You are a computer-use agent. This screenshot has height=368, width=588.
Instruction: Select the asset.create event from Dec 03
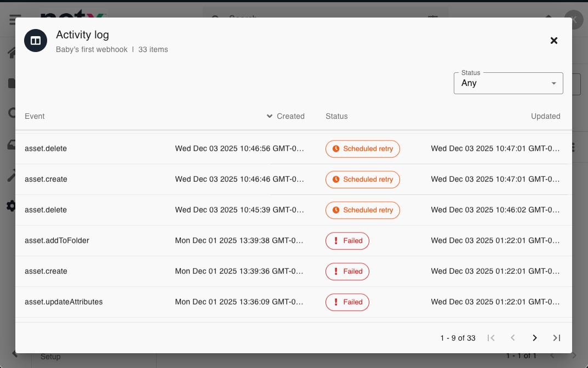tap(46, 180)
